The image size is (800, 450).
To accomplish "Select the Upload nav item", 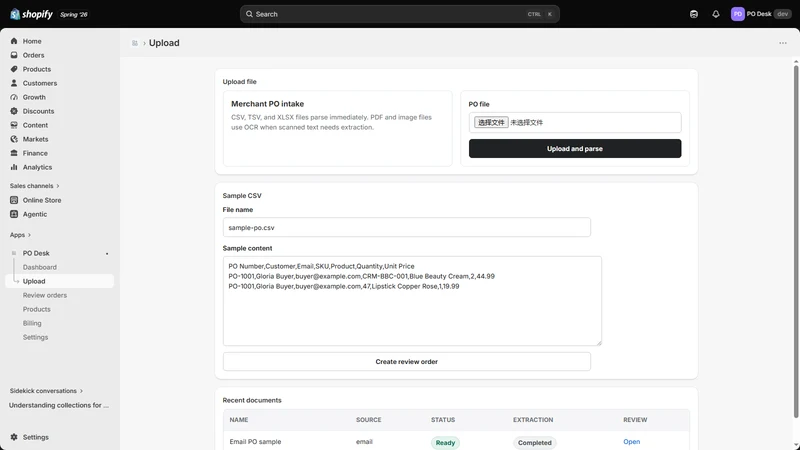I will (x=60, y=281).
